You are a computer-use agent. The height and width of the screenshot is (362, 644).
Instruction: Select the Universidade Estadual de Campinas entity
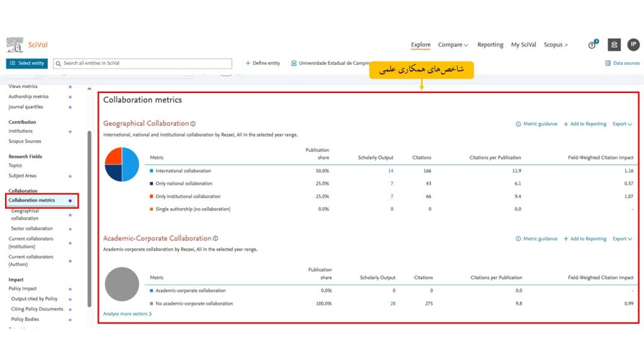pyautogui.click(x=330, y=63)
